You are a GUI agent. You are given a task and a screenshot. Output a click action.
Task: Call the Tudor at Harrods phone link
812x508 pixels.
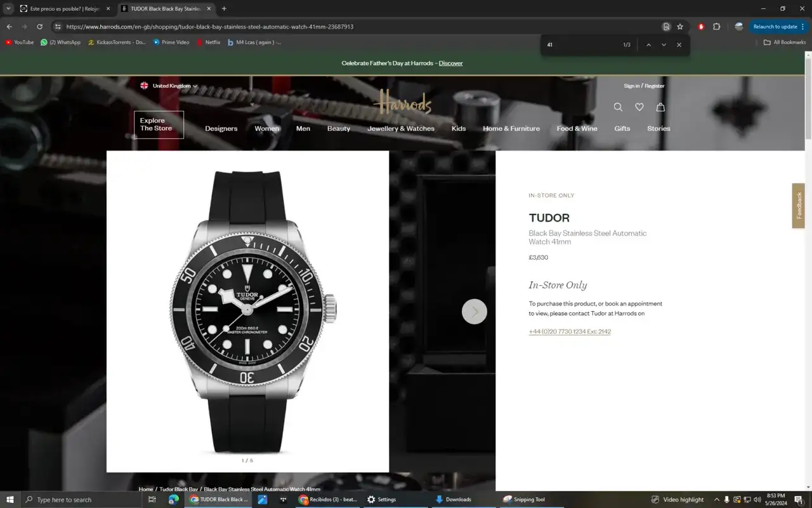tap(570, 331)
